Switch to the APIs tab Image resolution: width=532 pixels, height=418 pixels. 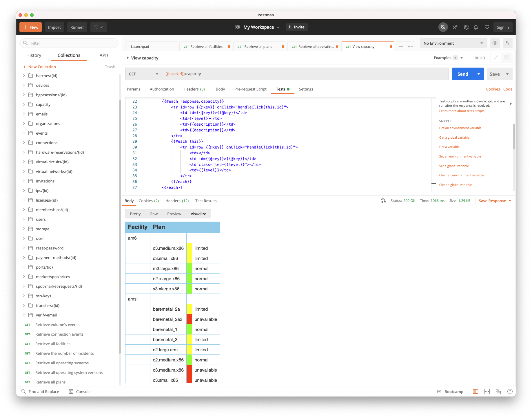[x=104, y=55]
